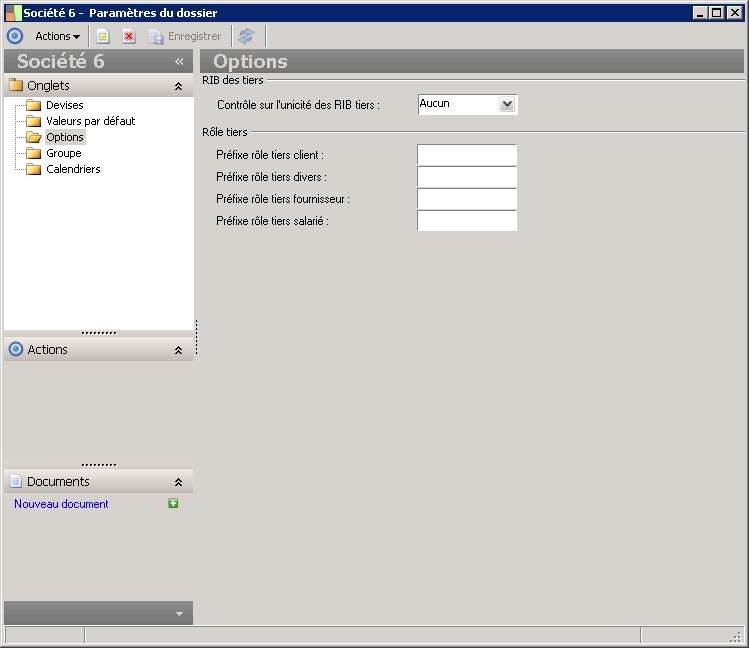Collapse the Documents section
The width and height of the screenshot is (749, 648).
click(178, 482)
